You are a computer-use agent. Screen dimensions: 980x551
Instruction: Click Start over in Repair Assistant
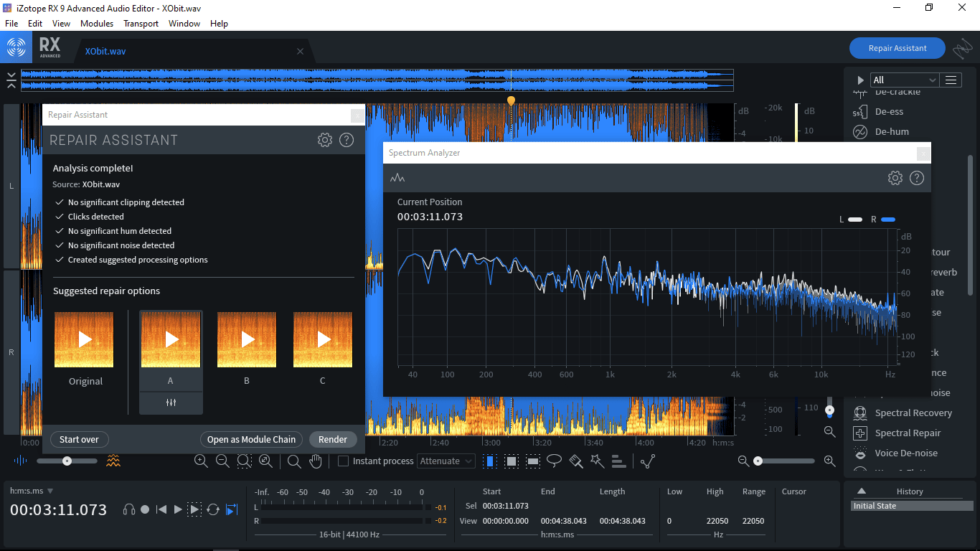click(x=79, y=439)
